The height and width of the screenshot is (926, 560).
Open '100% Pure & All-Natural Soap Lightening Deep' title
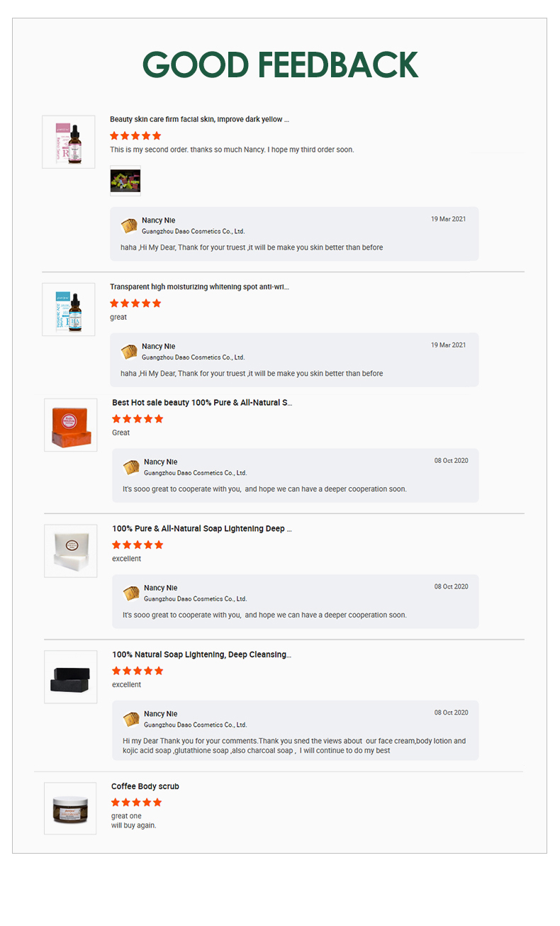[x=202, y=528]
